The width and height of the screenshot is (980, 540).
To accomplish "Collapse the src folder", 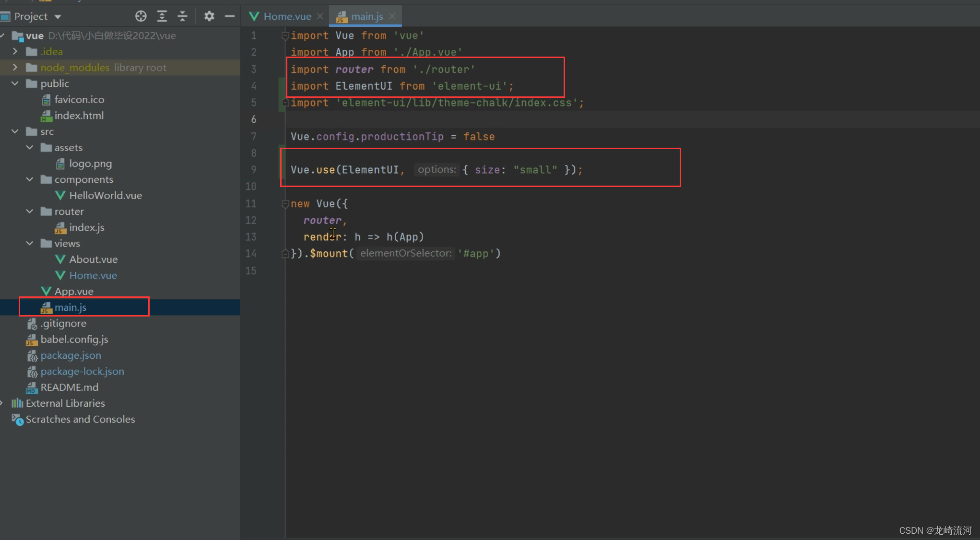I will (x=15, y=131).
